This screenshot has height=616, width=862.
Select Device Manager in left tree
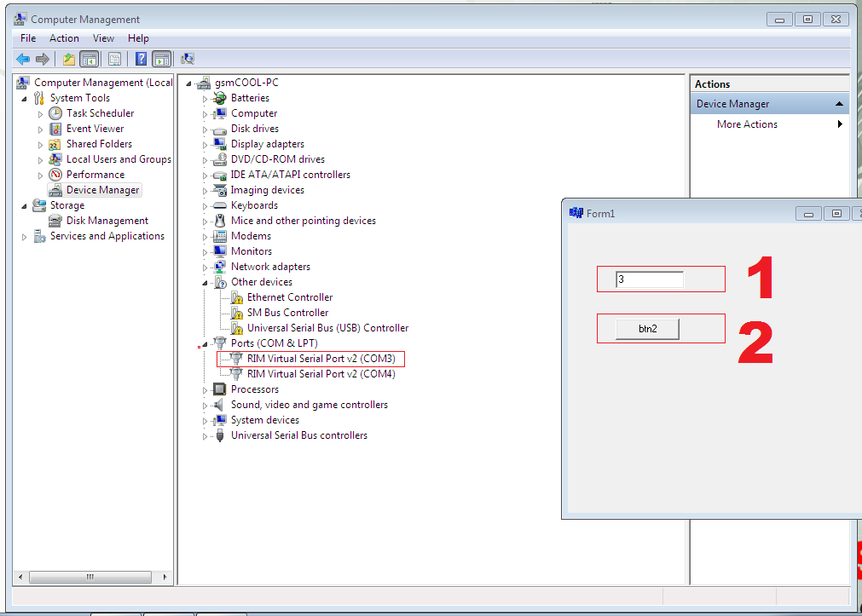point(103,190)
